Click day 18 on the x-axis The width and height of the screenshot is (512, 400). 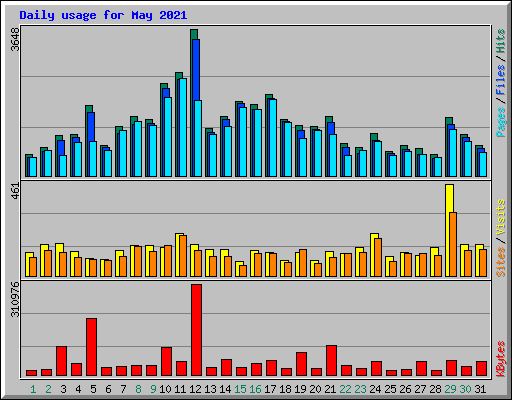285,389
